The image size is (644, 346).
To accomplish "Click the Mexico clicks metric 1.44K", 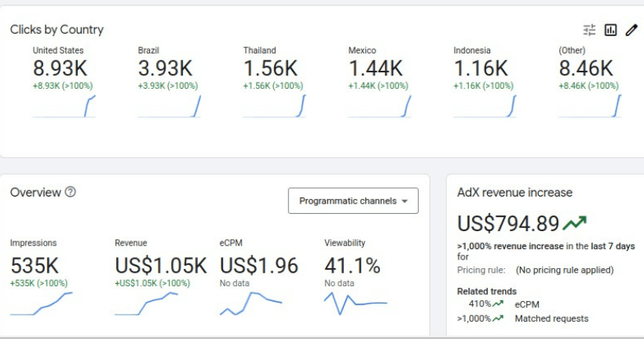I will (375, 68).
